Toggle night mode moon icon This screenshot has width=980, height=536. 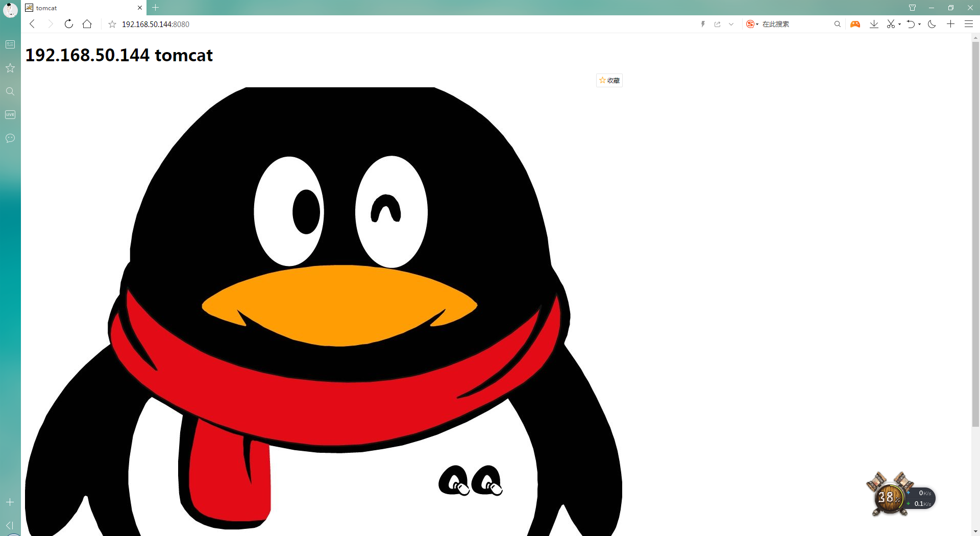tap(932, 24)
